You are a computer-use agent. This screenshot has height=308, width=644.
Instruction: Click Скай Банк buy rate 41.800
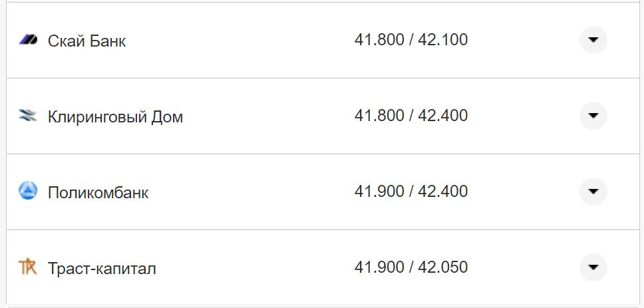379,40
